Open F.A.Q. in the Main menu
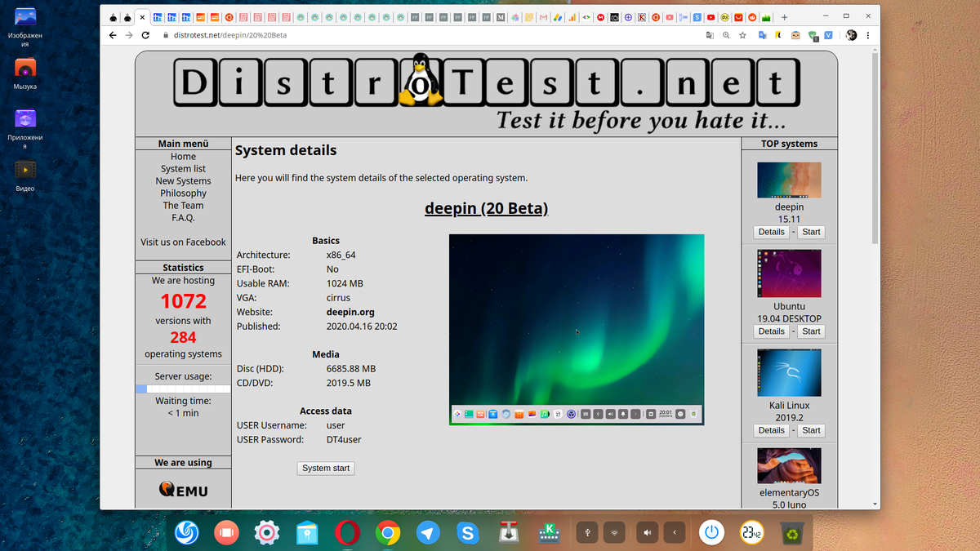Image resolution: width=980 pixels, height=551 pixels. 183,218
